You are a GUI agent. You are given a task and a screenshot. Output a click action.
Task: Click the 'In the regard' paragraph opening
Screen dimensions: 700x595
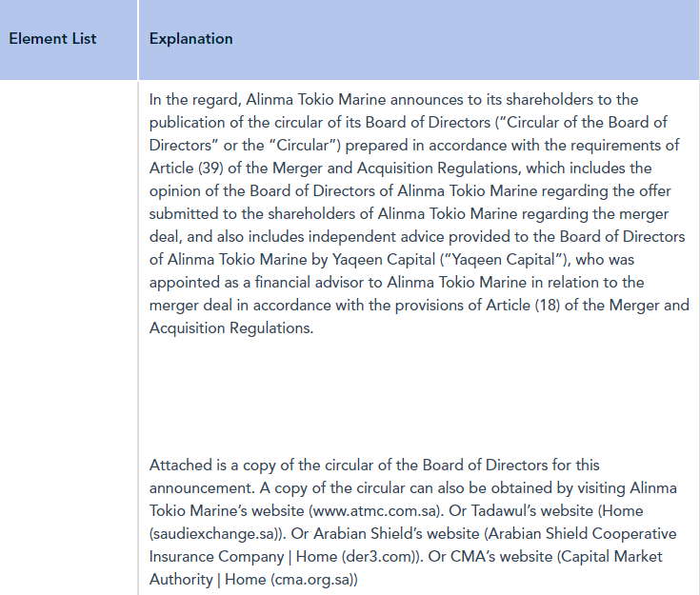point(195,100)
